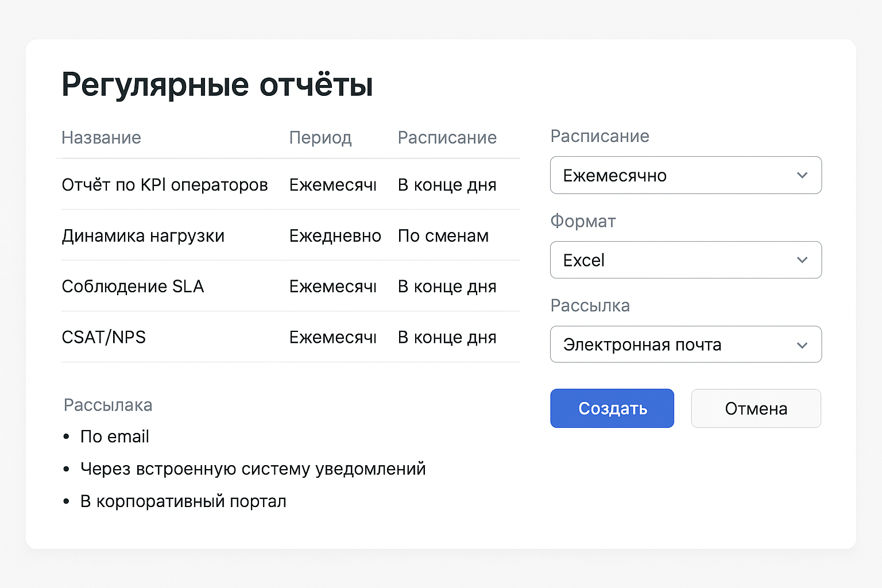Click В конце дня in KPI row
The height and width of the screenshot is (588, 882).
pyautogui.click(x=447, y=185)
